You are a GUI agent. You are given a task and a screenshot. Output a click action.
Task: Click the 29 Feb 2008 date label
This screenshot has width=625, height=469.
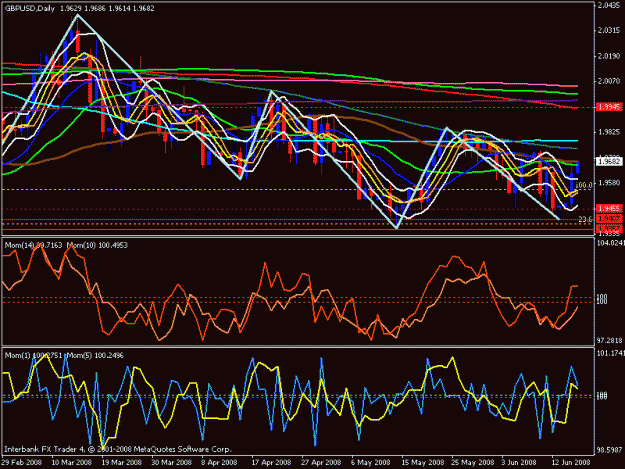pyautogui.click(x=22, y=462)
